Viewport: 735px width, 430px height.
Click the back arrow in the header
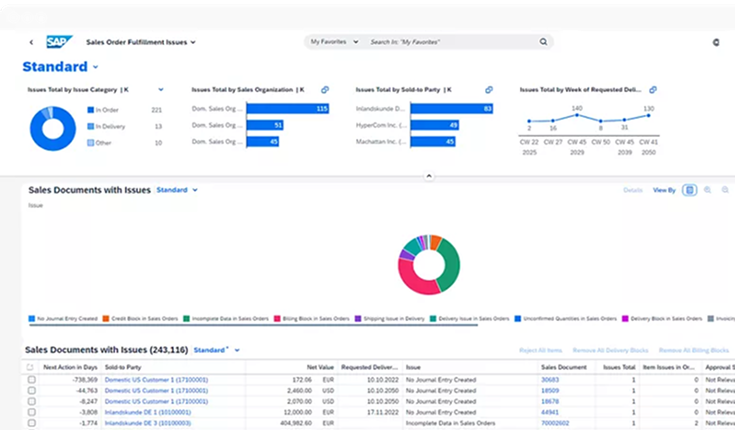pos(31,42)
